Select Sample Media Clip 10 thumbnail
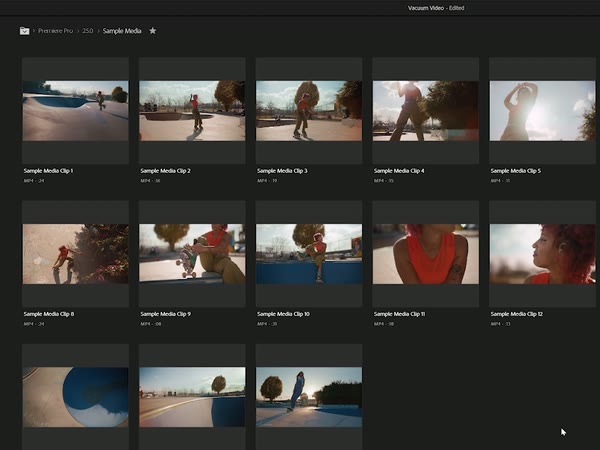Screen dimensions: 600x450 309,254
